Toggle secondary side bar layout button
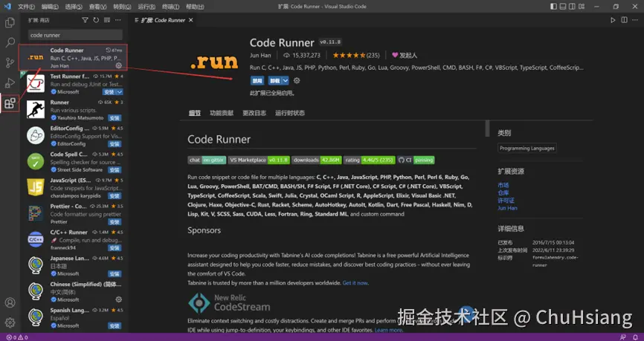 [x=572, y=7]
